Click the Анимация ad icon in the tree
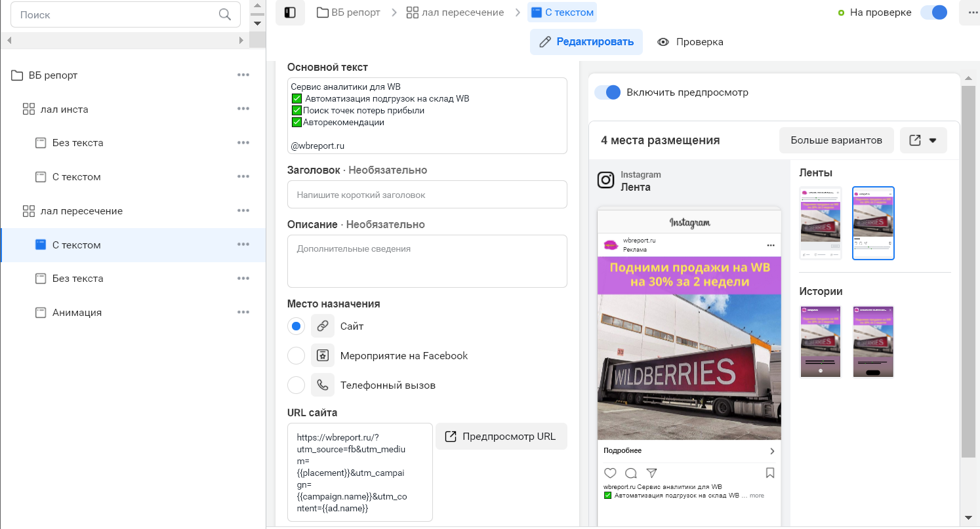 coord(41,313)
